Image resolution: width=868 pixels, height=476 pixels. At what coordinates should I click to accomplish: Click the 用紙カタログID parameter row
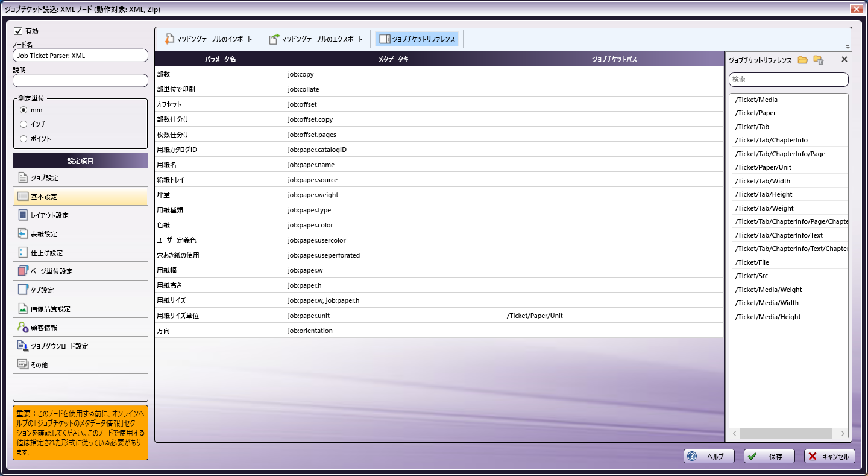click(439, 150)
